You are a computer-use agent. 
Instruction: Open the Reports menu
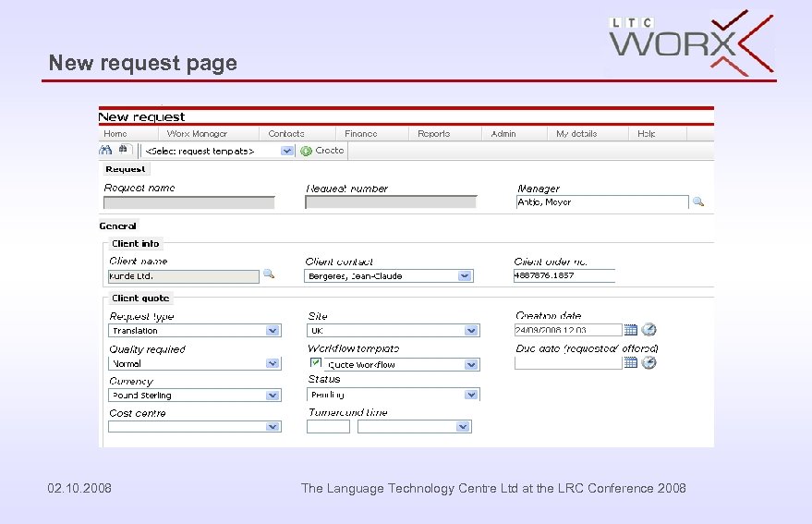pos(434,134)
